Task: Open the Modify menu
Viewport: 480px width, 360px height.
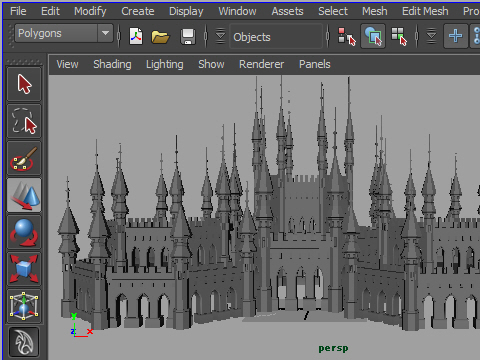Action: (x=90, y=11)
